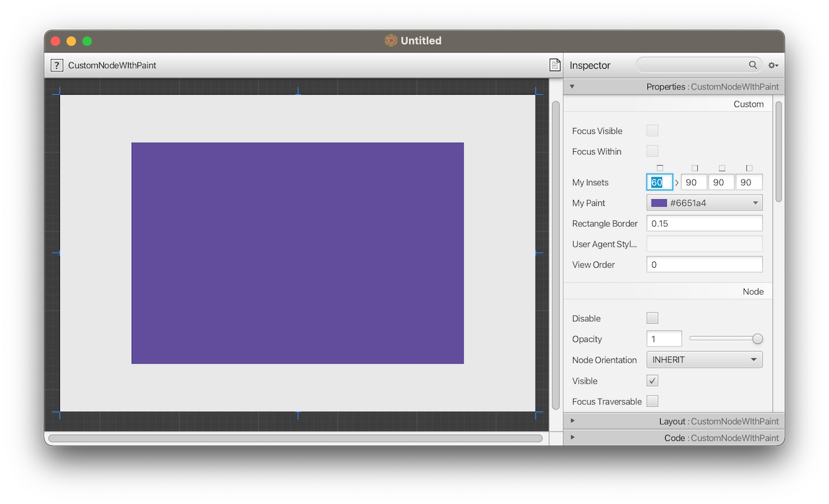This screenshot has width=829, height=504.
Task: Open the Inspector gear options menu
Action: [x=774, y=65]
